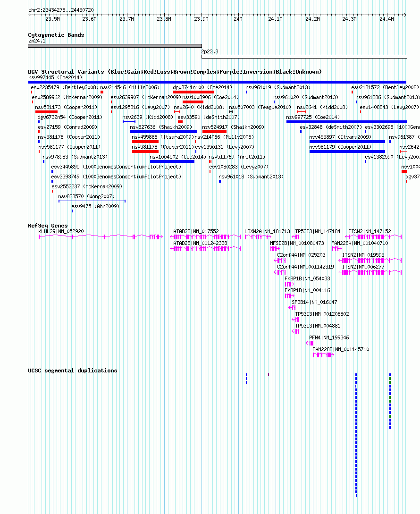Image resolution: width=420 pixels, height=514 pixels.
Task: Select nsv455886 (Itsara2009) variant label
Action: (163, 137)
